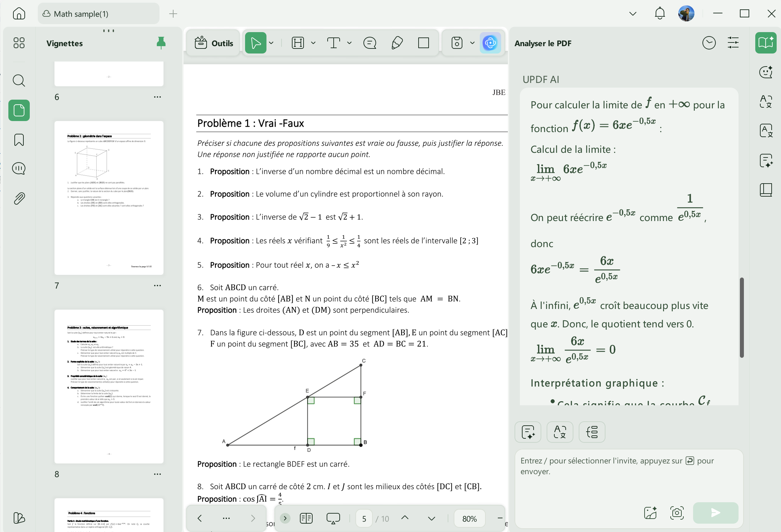Capture a screenshot for the prompt
Image resolution: width=781 pixels, height=532 pixels.
[x=676, y=513]
